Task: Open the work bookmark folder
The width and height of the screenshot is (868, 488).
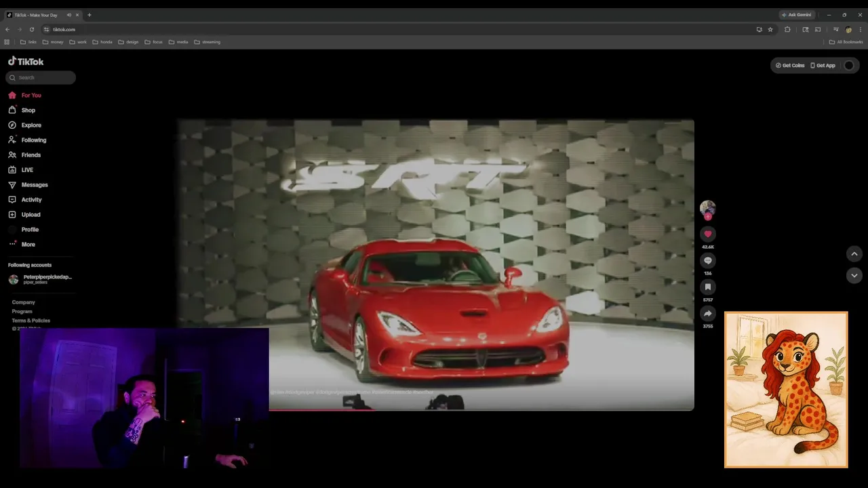Action: [x=78, y=42]
